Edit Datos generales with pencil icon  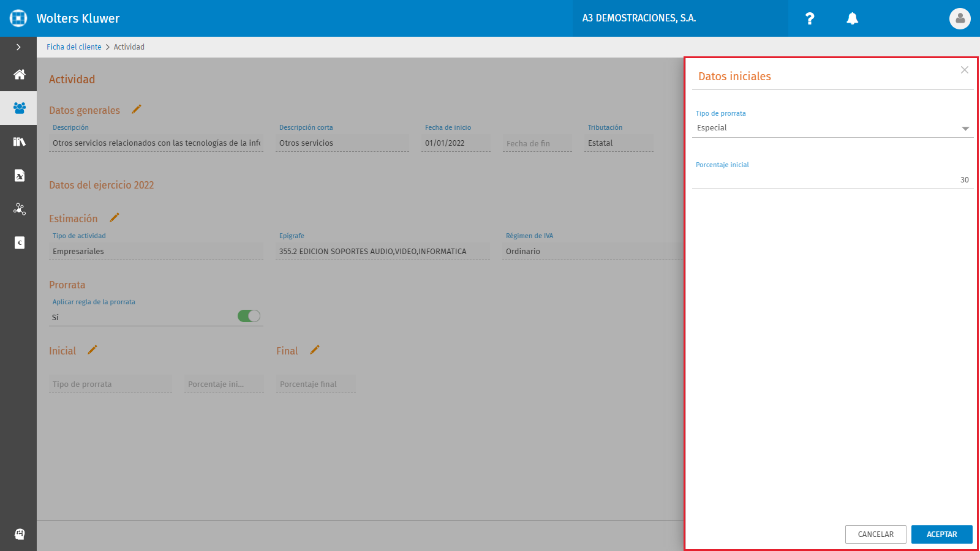click(x=137, y=109)
